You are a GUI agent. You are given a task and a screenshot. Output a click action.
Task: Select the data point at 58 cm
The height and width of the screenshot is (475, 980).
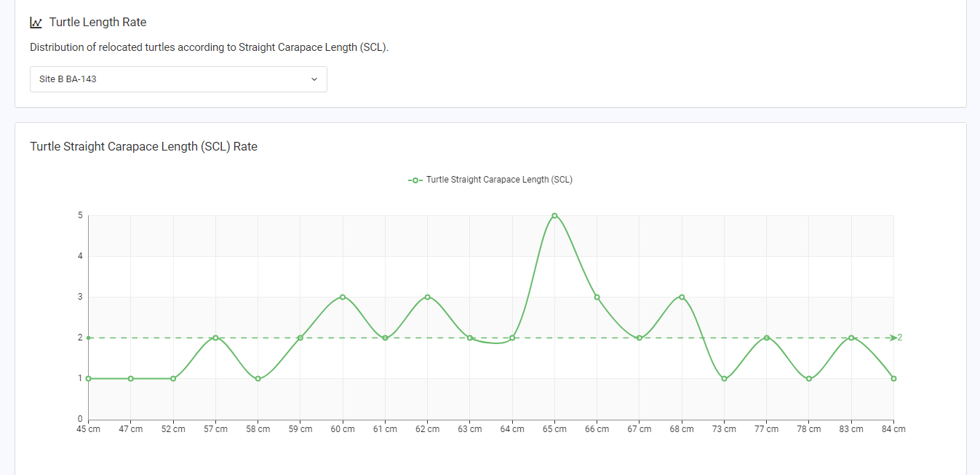(x=258, y=378)
